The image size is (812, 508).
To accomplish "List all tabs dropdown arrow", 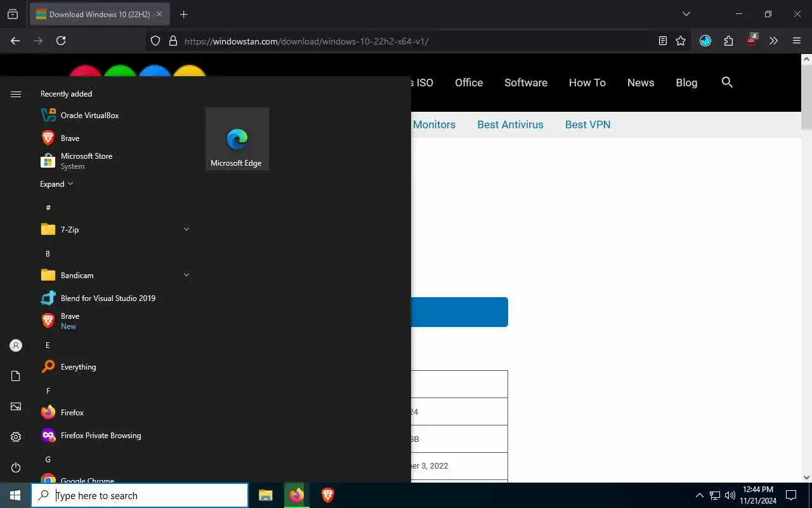I will [x=686, y=14].
